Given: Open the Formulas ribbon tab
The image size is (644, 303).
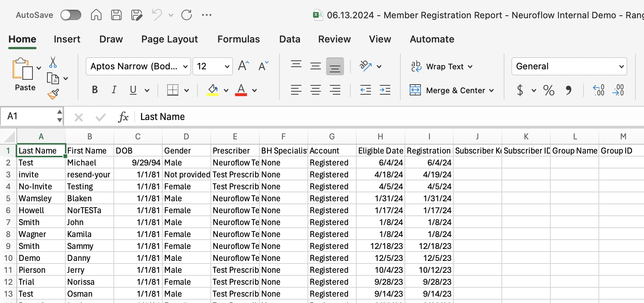Looking at the screenshot, I should 238,39.
